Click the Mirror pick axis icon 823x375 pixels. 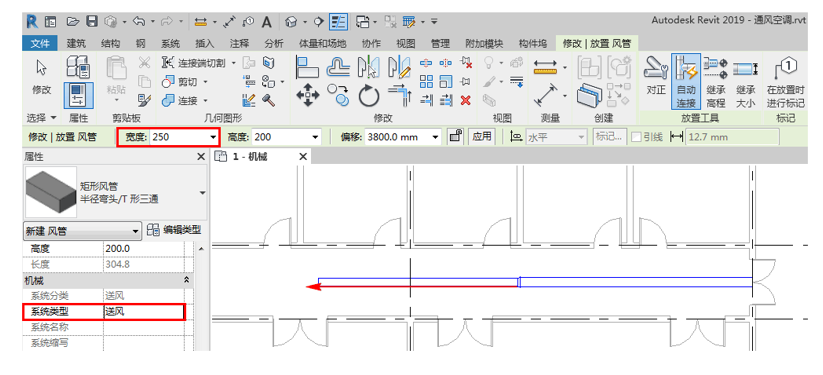[x=368, y=67]
